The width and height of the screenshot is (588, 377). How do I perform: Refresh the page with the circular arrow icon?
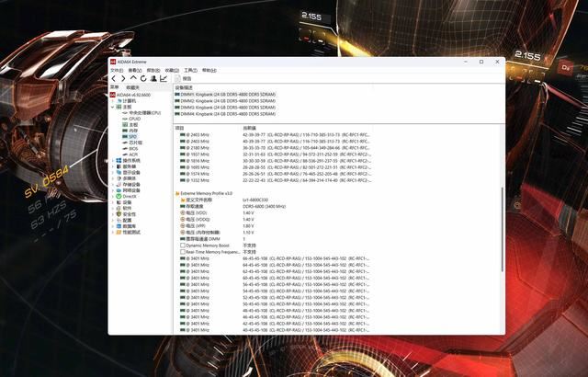[x=143, y=78]
